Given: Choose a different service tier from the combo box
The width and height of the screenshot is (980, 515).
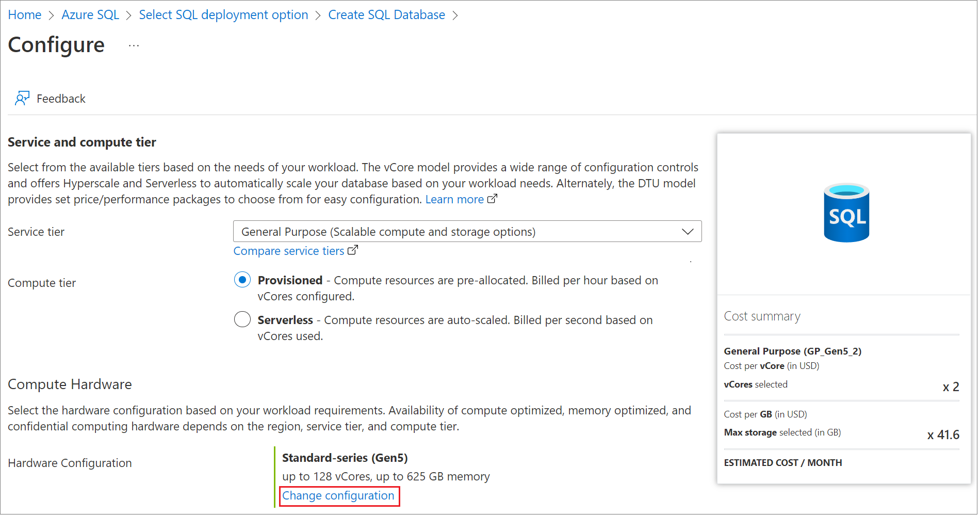Looking at the screenshot, I should [x=467, y=231].
